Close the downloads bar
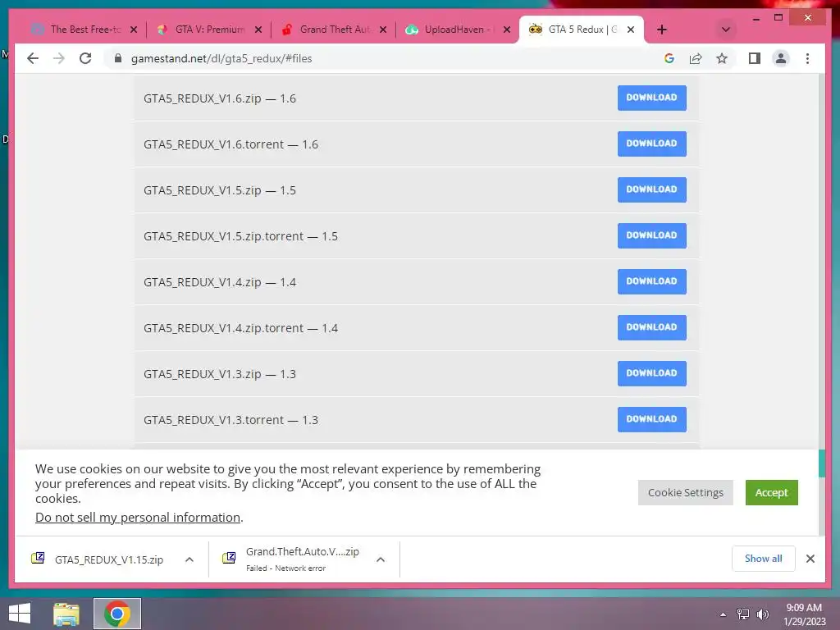This screenshot has width=840, height=630. click(x=810, y=559)
